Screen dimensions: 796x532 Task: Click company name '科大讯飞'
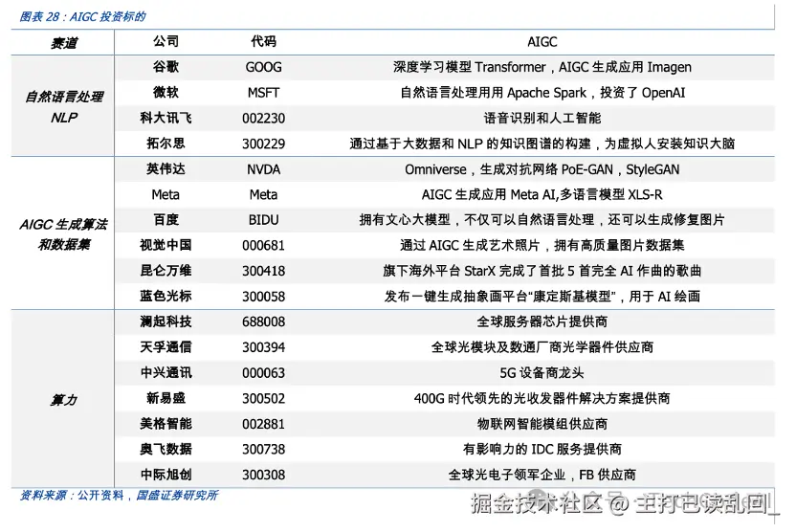pyautogui.click(x=166, y=118)
